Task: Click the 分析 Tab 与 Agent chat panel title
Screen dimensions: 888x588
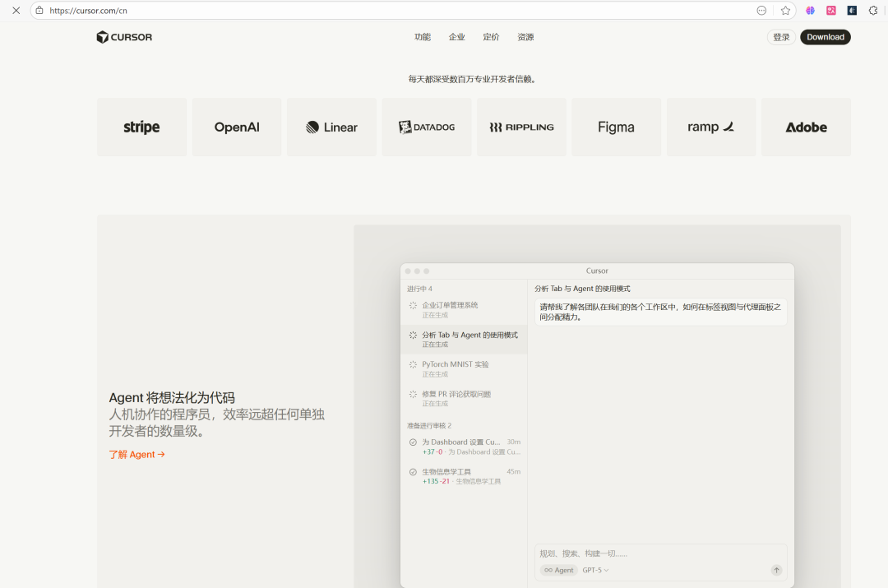Action: pyautogui.click(x=582, y=289)
